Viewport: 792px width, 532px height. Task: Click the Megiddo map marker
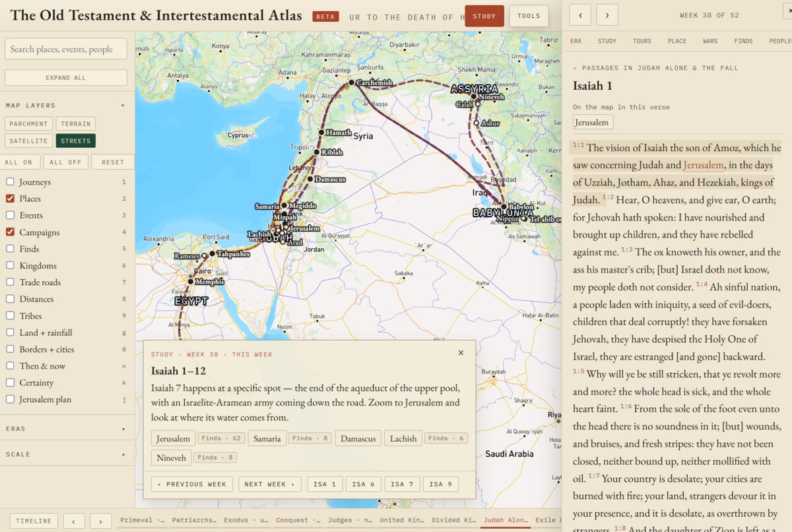tap(284, 206)
